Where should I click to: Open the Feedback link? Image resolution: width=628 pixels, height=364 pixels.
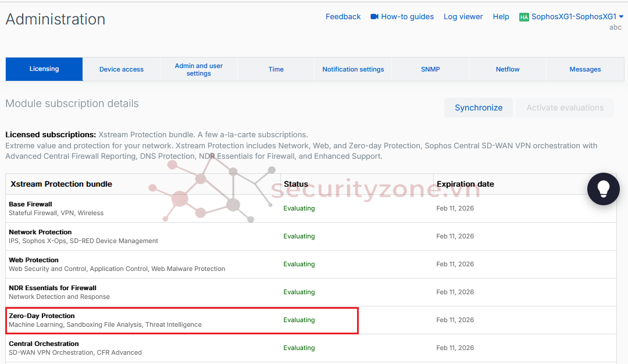click(343, 17)
